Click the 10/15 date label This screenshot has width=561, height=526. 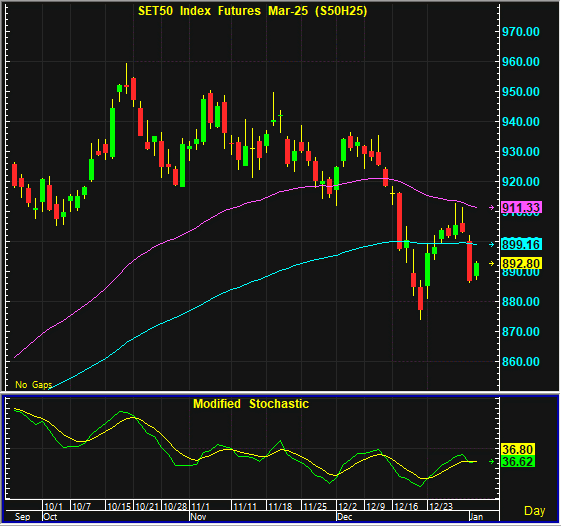point(119,506)
